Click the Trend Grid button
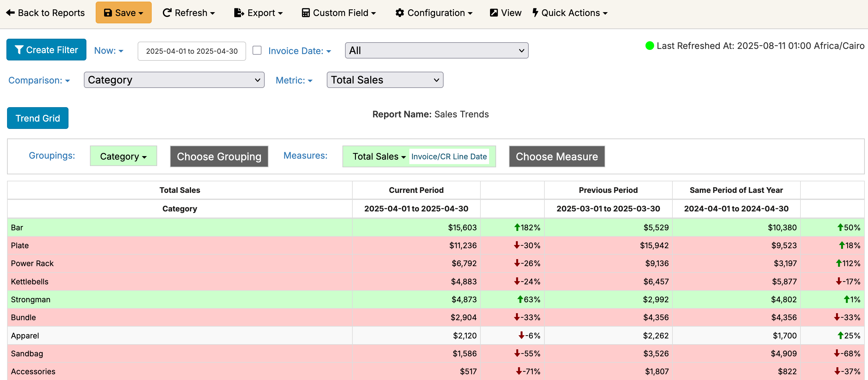The image size is (868, 380). pos(38,118)
